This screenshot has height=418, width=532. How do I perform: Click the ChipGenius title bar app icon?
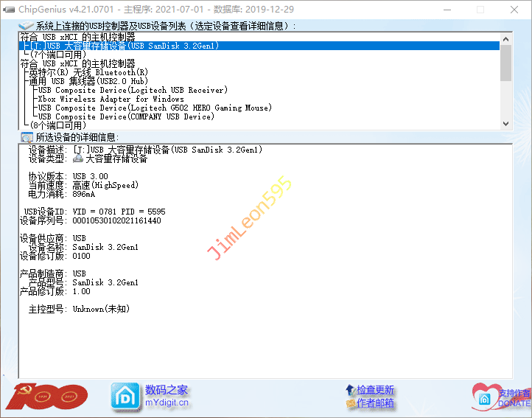pos(9,10)
